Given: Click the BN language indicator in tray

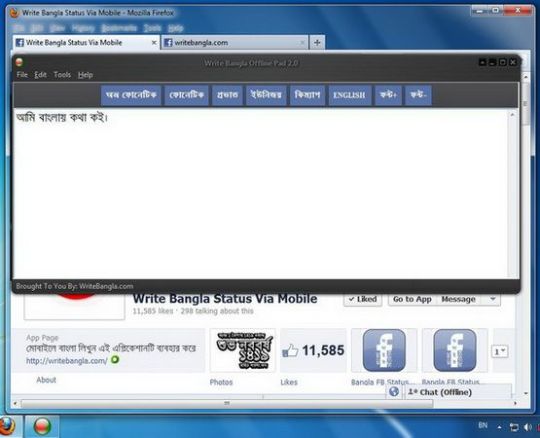Looking at the screenshot, I should [x=483, y=426].
